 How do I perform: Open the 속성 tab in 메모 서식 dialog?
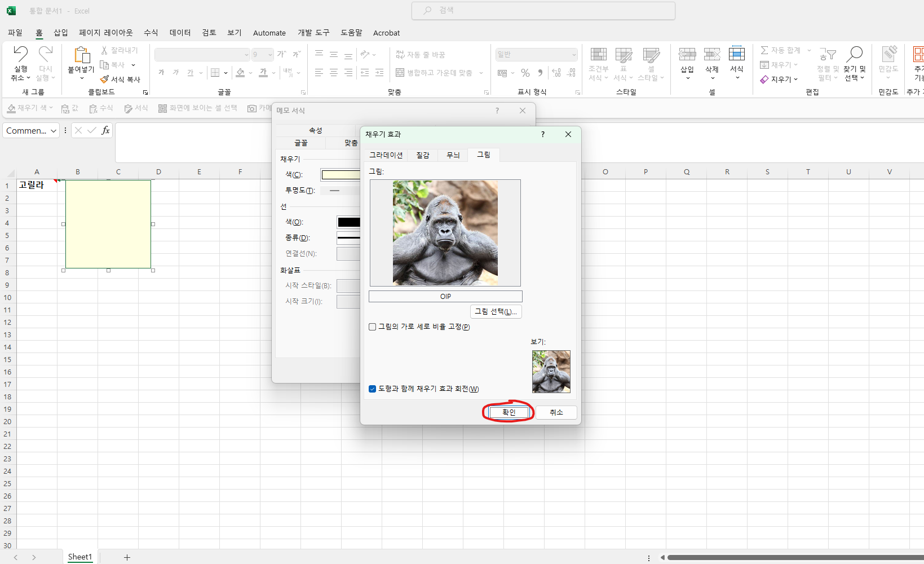tap(316, 130)
